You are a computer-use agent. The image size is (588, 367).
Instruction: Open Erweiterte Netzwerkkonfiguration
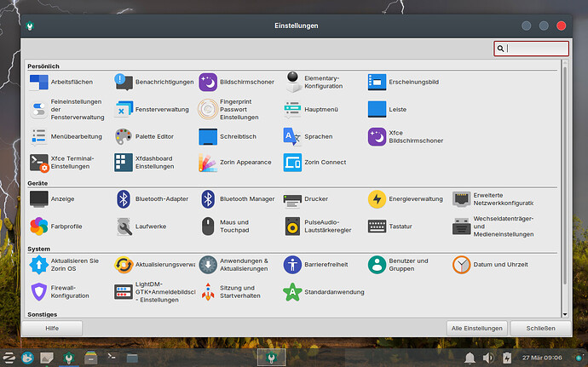[493, 199]
